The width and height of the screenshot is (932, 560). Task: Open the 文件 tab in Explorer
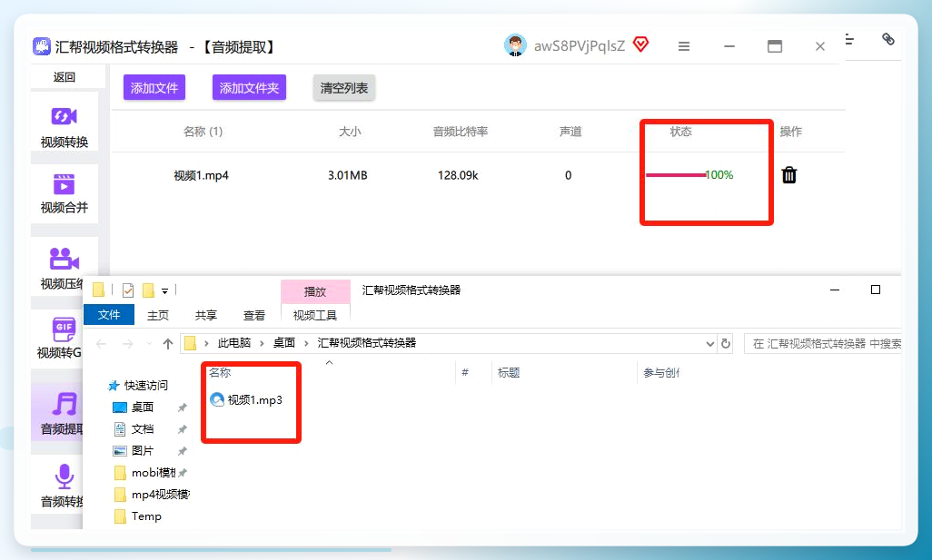pos(109,315)
